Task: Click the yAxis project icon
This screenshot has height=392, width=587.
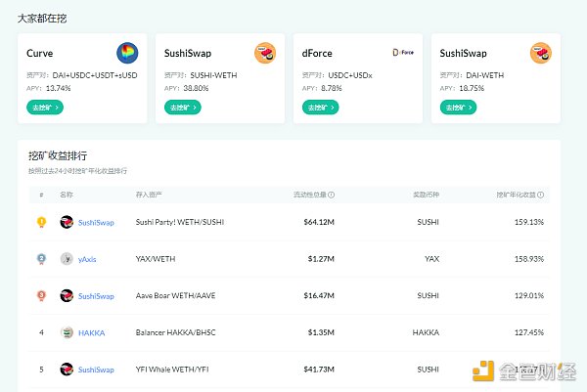Action: pos(67,259)
